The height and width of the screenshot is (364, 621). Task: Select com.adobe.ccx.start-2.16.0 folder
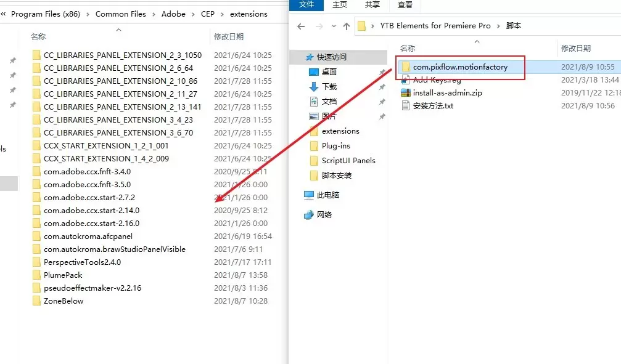pyautogui.click(x=86, y=224)
